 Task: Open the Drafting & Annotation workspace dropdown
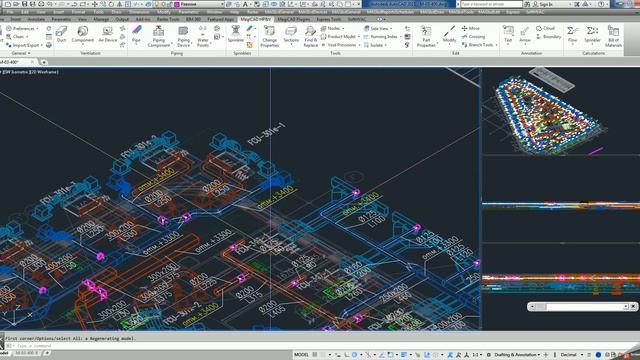517,355
